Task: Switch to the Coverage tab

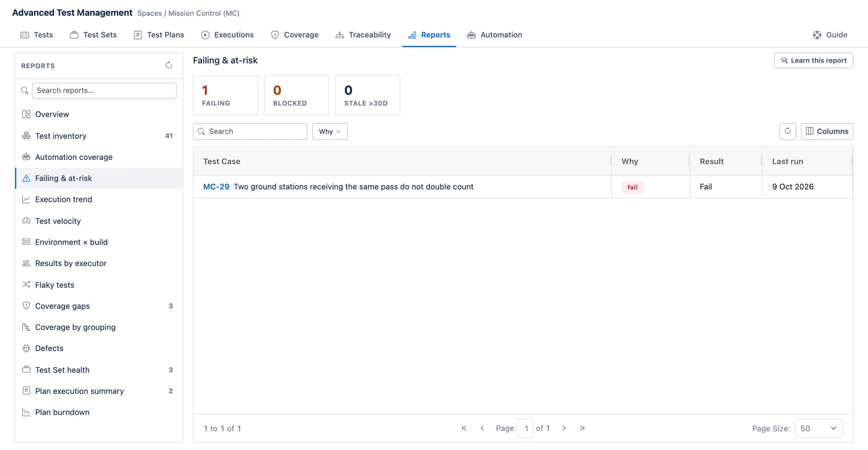Action: click(x=295, y=35)
